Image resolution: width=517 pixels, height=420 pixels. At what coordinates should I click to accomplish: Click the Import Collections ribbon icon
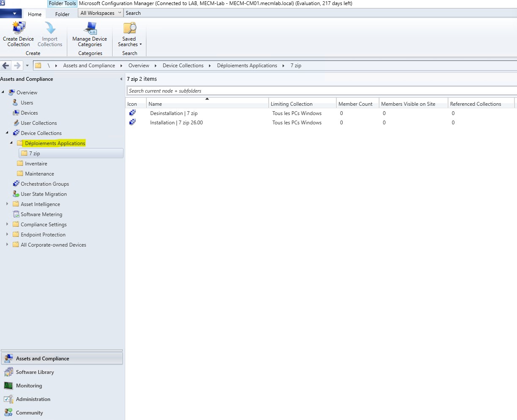pos(50,28)
